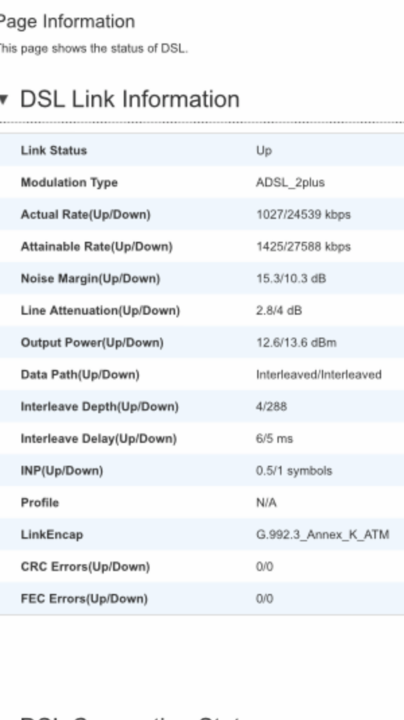The height and width of the screenshot is (720, 404).
Task: Click the Profile row label
Action: pos(40,503)
